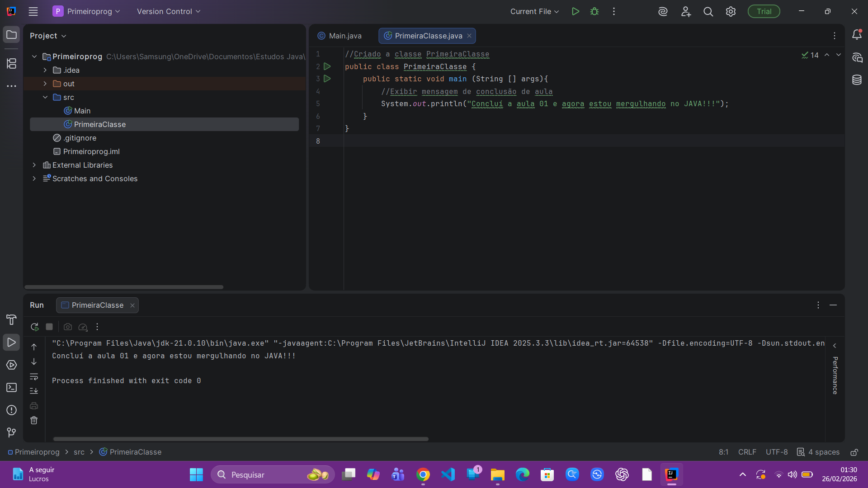Viewport: 868px width, 488px height.
Task: Switch to the Main.java tab
Action: 344,36
